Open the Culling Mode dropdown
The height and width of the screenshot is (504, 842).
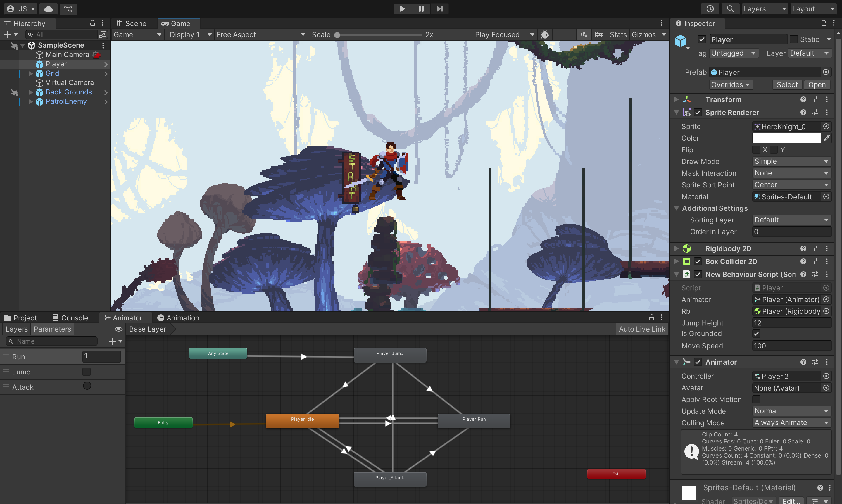pos(791,422)
